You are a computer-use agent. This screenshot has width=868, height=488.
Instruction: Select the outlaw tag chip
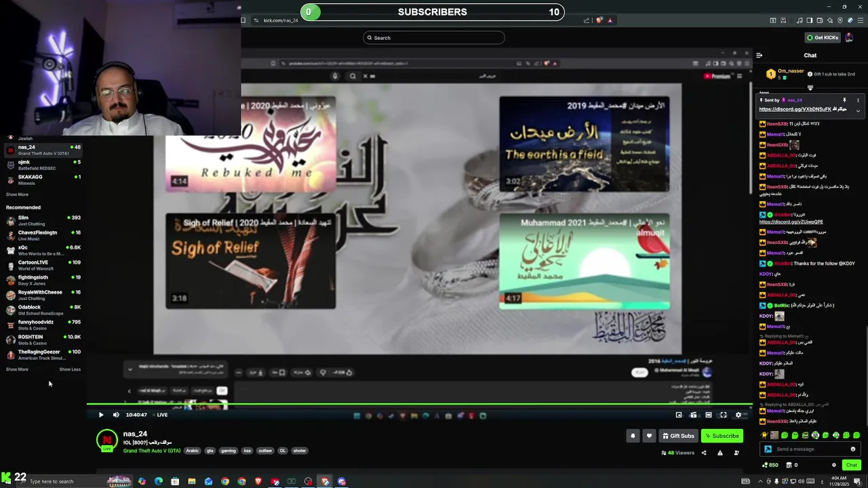(265, 451)
